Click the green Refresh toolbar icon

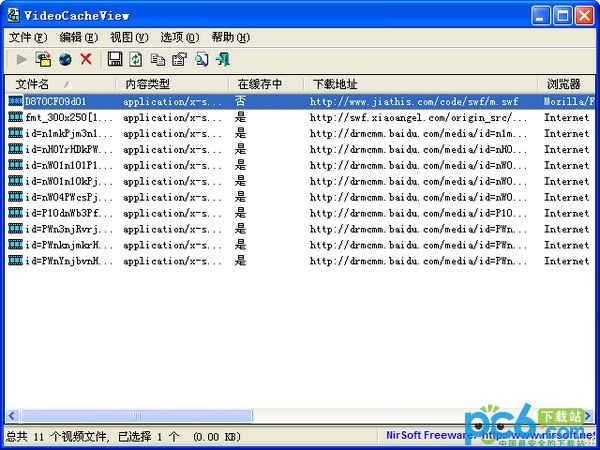pyautogui.click(x=135, y=59)
